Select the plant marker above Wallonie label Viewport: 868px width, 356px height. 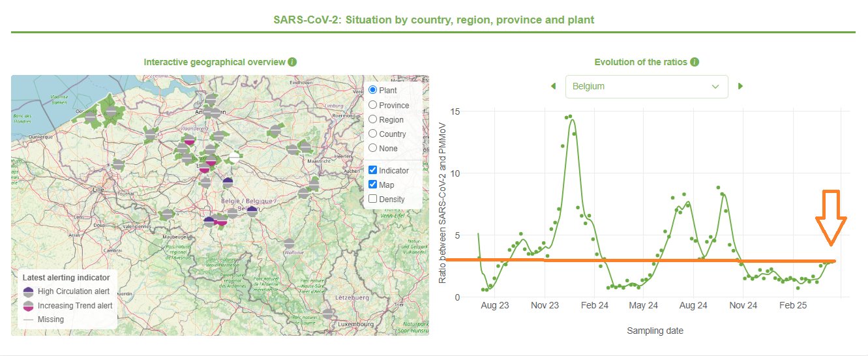click(289, 244)
